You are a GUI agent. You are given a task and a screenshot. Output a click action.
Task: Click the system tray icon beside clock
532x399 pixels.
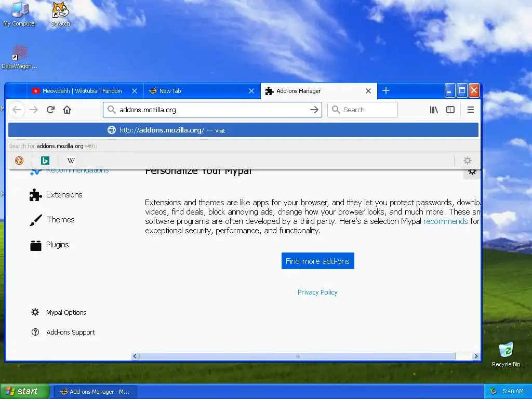tap(494, 391)
